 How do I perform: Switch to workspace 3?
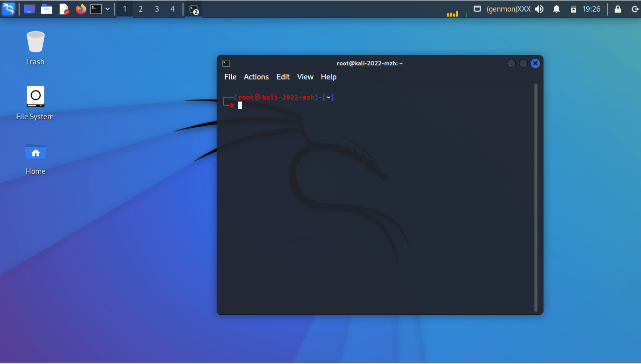click(157, 9)
